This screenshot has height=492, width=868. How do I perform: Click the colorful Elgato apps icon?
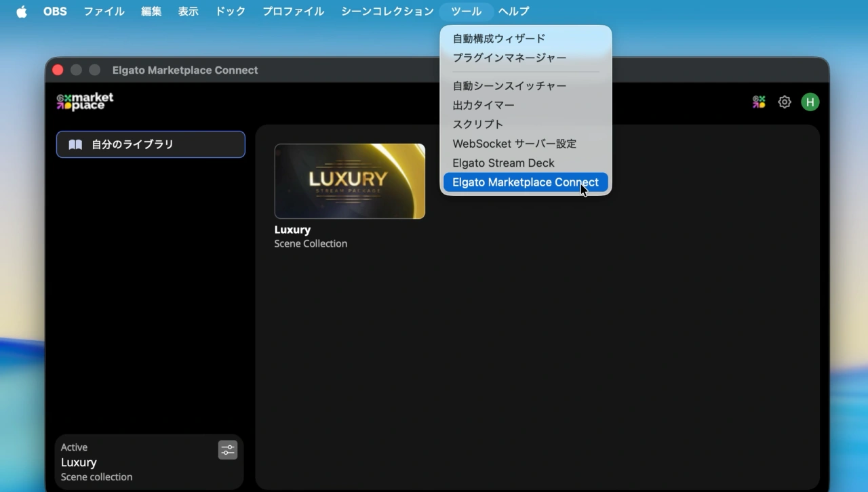tap(759, 102)
